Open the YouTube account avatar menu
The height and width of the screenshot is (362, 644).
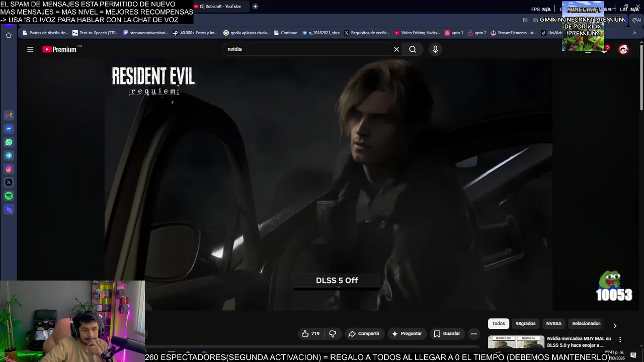click(623, 49)
